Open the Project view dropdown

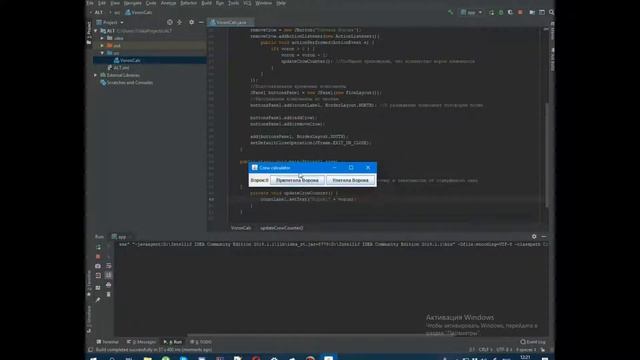pyautogui.click(x=110, y=22)
